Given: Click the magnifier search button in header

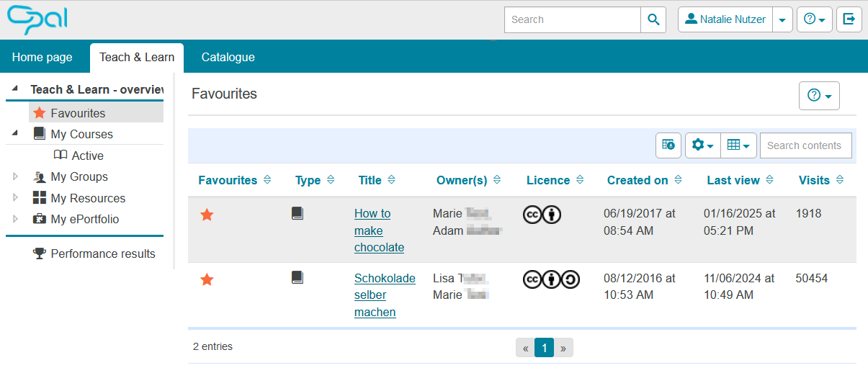Looking at the screenshot, I should pyautogui.click(x=653, y=19).
